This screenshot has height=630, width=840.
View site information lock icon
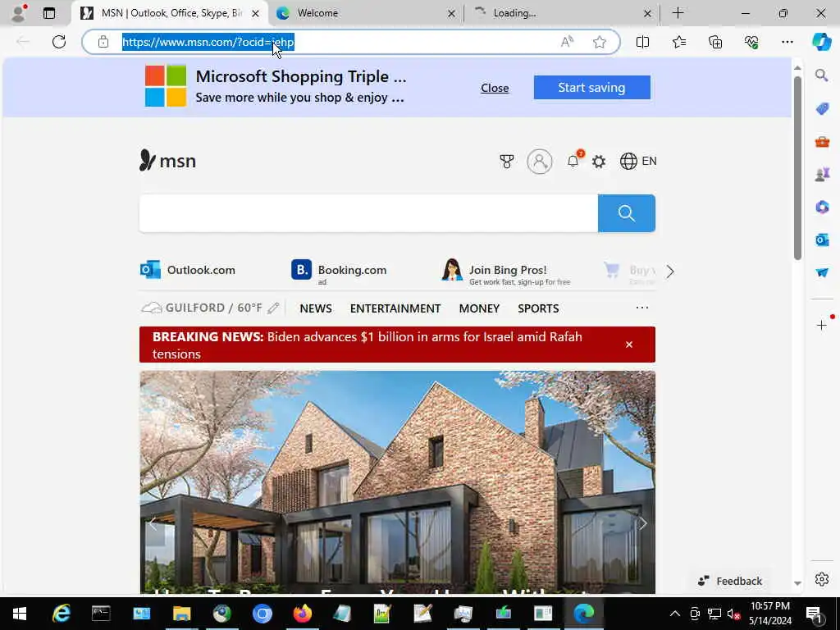tap(103, 42)
